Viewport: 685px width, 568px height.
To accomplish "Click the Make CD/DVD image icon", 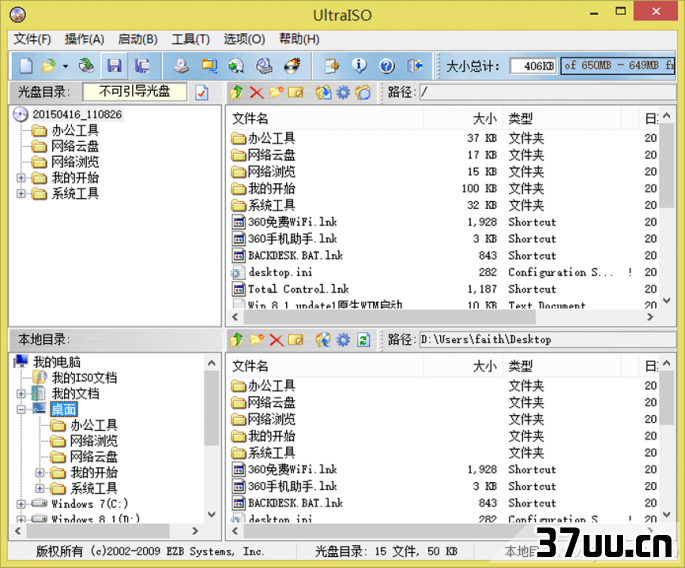I will coord(181,66).
